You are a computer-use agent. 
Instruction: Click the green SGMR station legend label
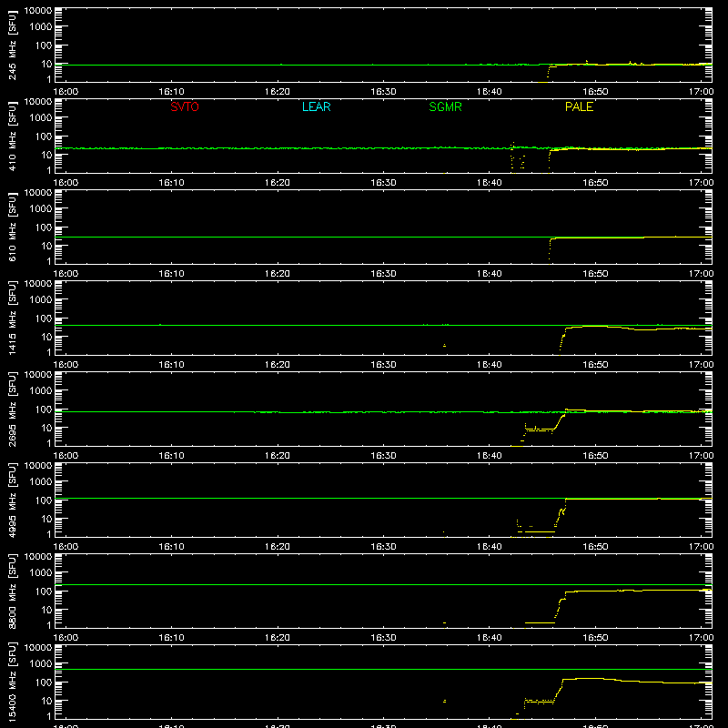click(445, 106)
